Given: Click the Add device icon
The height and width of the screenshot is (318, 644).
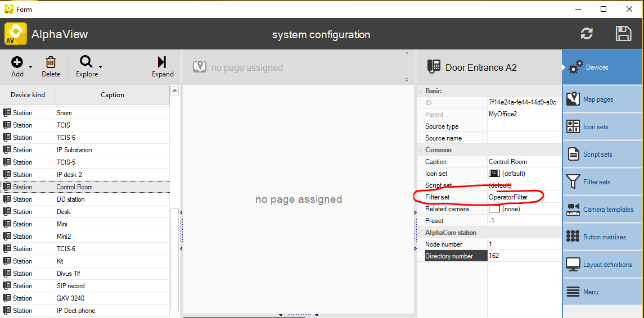Looking at the screenshot, I should click(17, 62).
